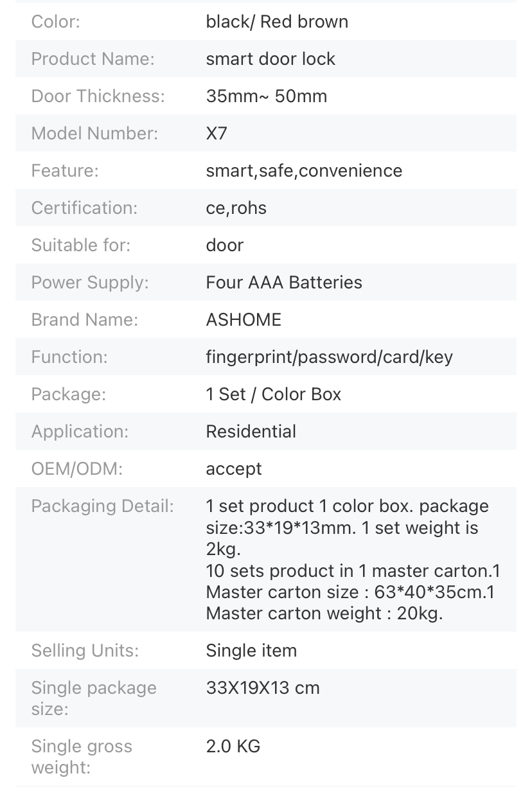Tap the 'Suitable for:' label
Image resolution: width=532 pixels, height=787 pixels.
coord(81,245)
